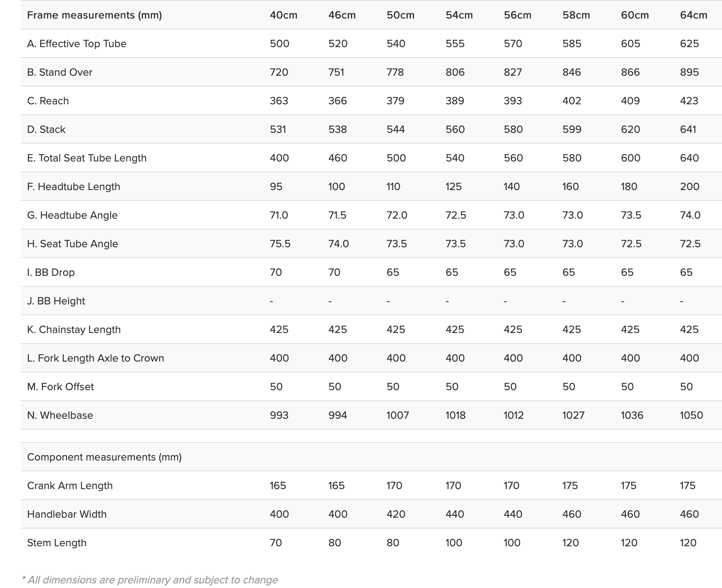Select the 'J. BB Height' row label
The height and width of the screenshot is (588, 722).
(56, 301)
